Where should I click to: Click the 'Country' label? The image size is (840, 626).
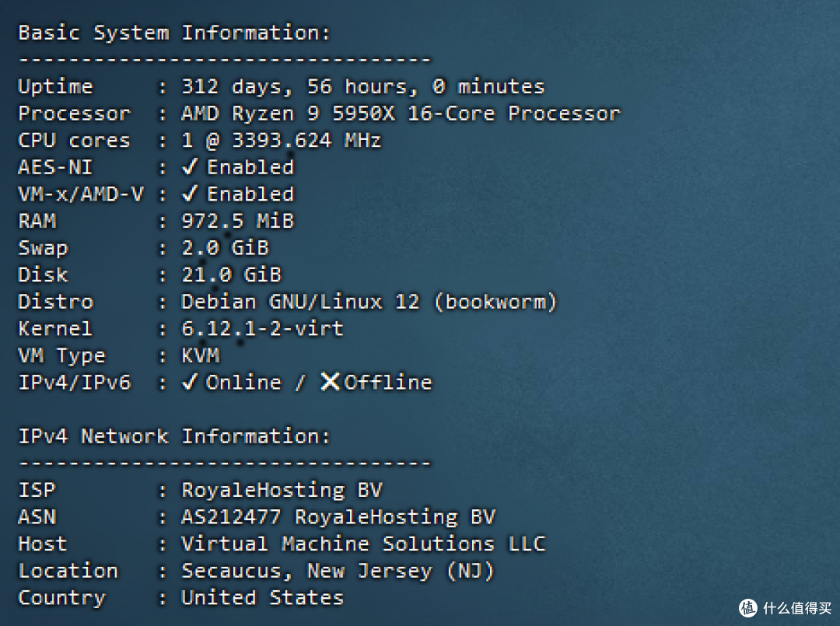pyautogui.click(x=62, y=598)
